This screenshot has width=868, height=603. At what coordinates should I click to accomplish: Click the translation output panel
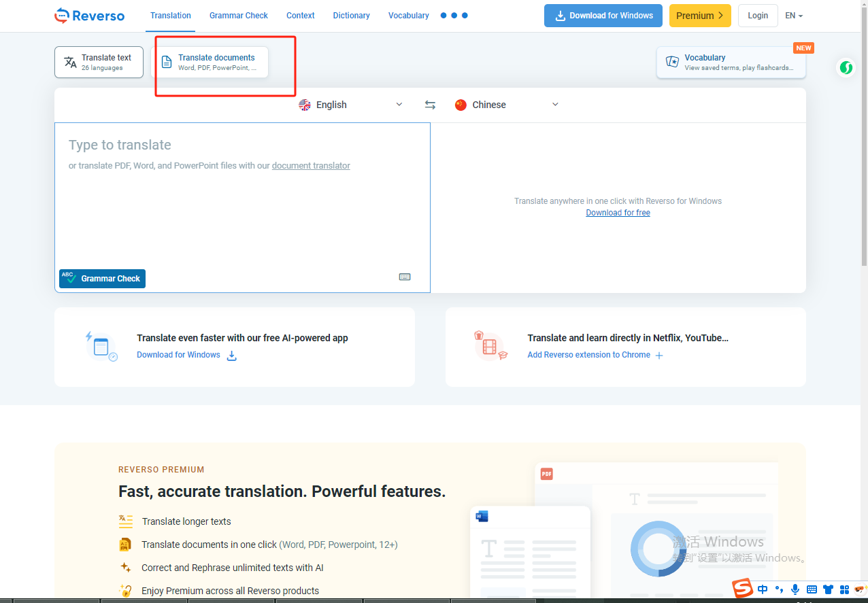[618, 207]
